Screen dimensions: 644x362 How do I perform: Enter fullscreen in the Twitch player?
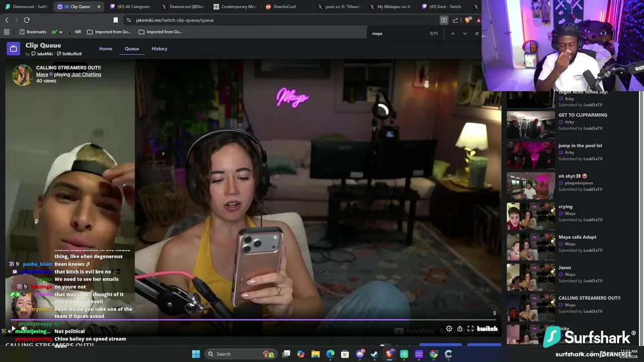470,329
